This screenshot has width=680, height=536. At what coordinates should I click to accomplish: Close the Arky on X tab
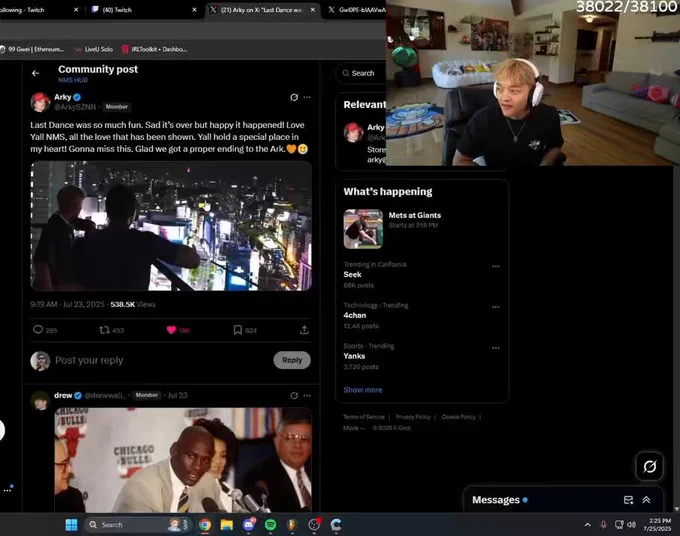click(313, 10)
